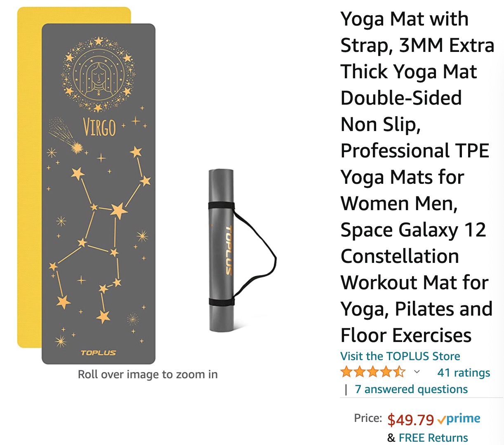Image resolution: width=504 pixels, height=445 pixels.
Task: Click the TOPLUS logo at mat bottom
Action: [x=98, y=353]
